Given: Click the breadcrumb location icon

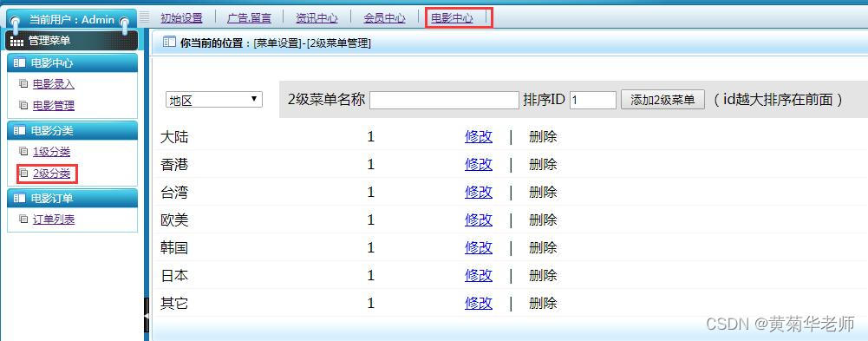Looking at the screenshot, I should (170, 42).
